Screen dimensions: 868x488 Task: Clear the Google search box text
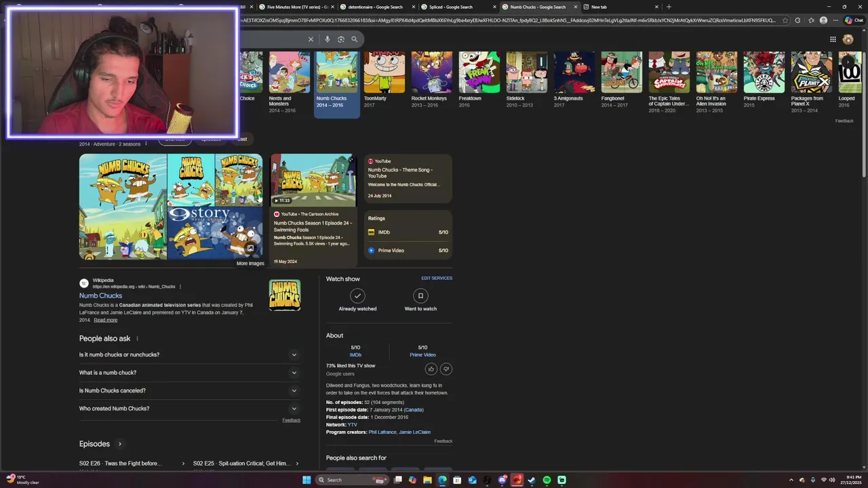pos(311,39)
